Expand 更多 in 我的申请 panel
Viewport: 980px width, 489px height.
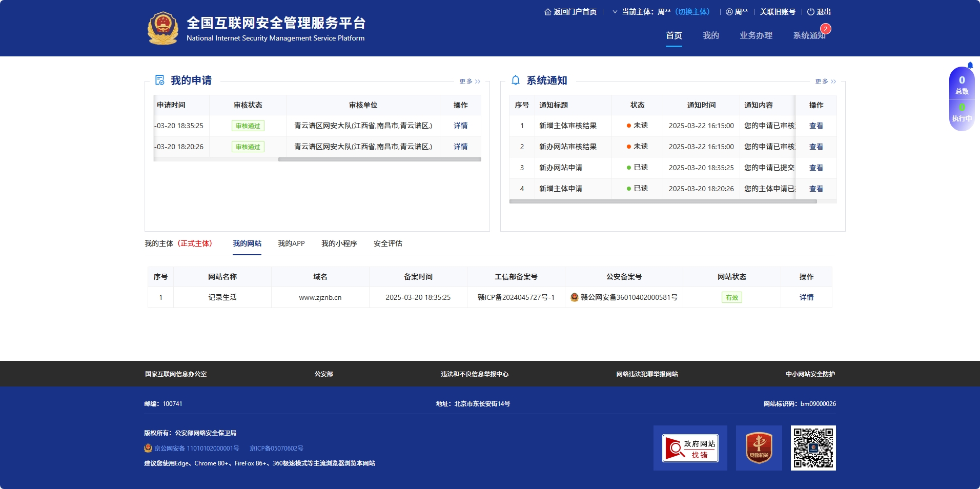(469, 81)
